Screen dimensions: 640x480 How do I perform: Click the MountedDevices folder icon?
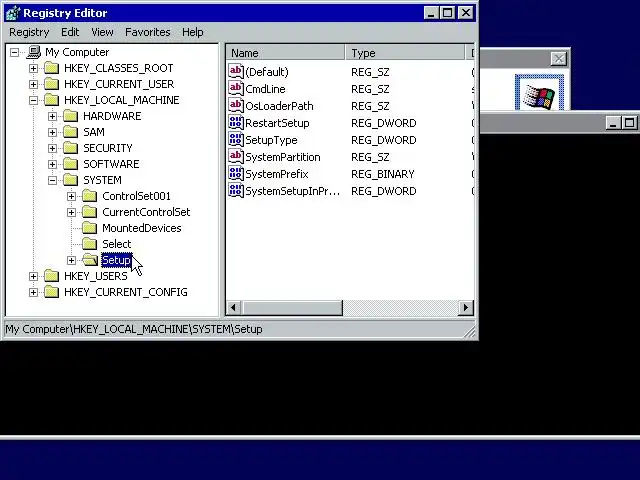coord(89,228)
